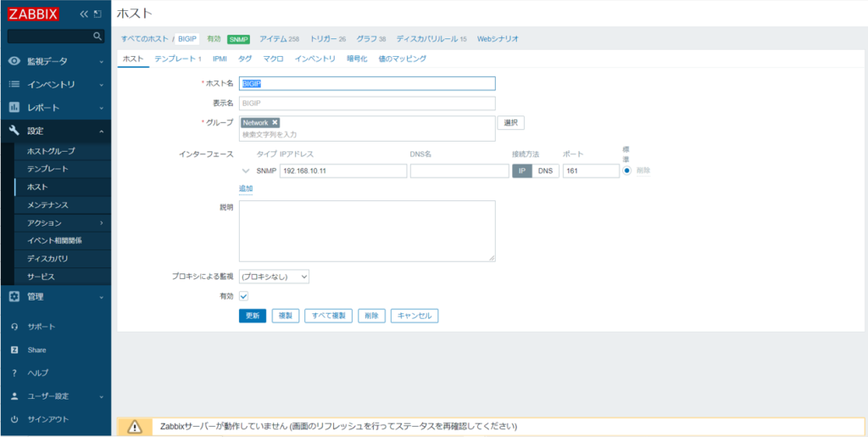This screenshot has width=868, height=437.
Task: Select the 標準 interface radio button
Action: (627, 171)
